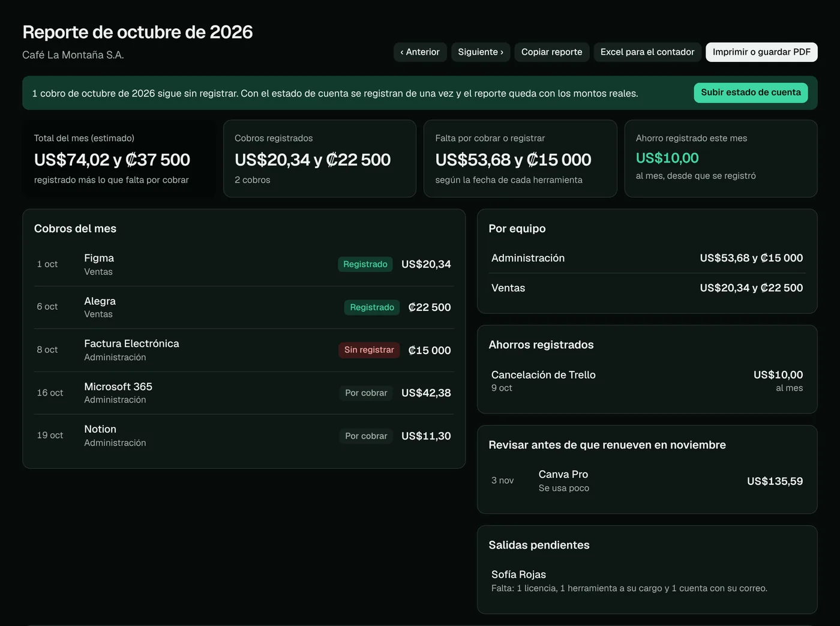
Task: Click Por cobrar badge for Microsoft 365
Action: tap(366, 393)
